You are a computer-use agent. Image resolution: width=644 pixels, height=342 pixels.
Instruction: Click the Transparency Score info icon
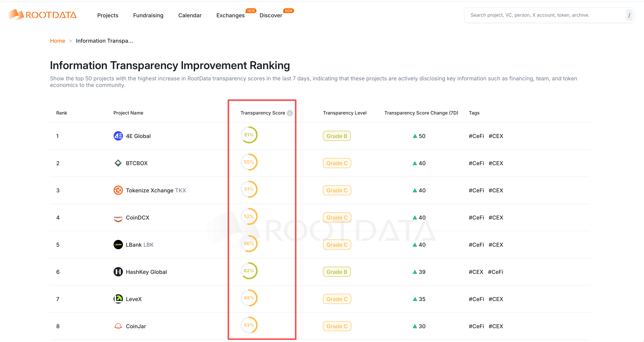coord(289,113)
